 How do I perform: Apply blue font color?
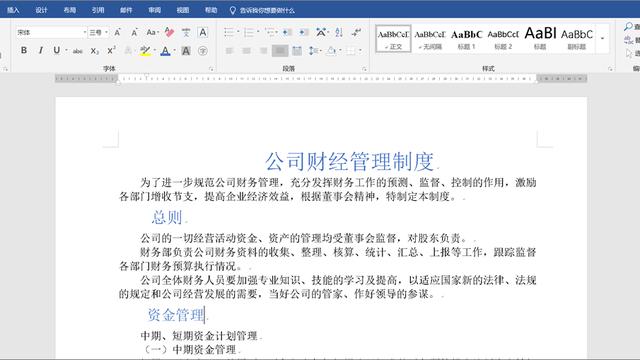point(165,51)
